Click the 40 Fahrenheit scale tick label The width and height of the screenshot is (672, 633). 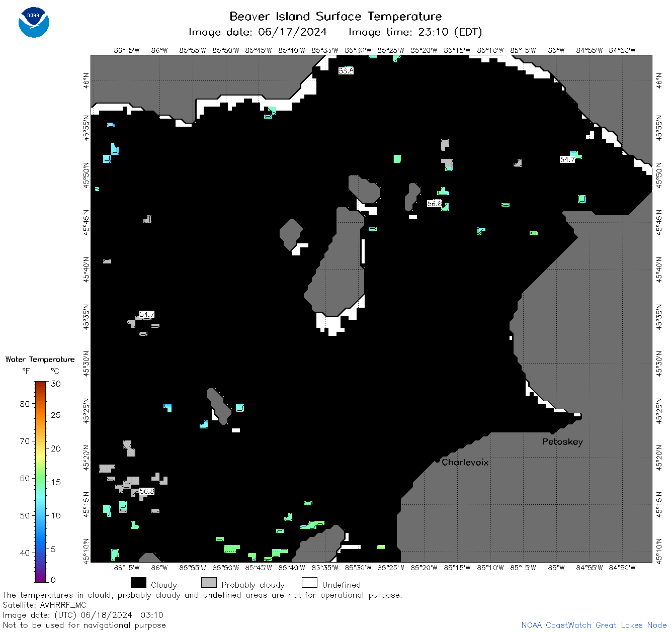(25, 553)
